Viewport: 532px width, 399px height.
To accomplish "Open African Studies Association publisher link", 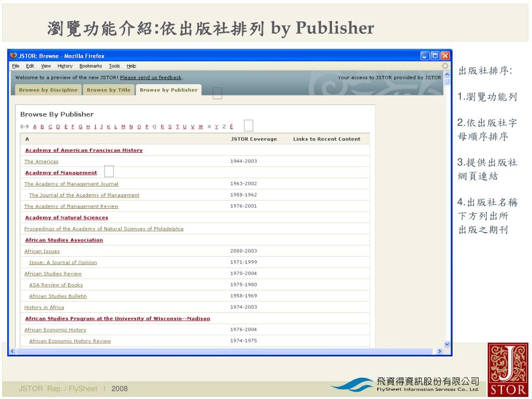I will pyautogui.click(x=64, y=240).
